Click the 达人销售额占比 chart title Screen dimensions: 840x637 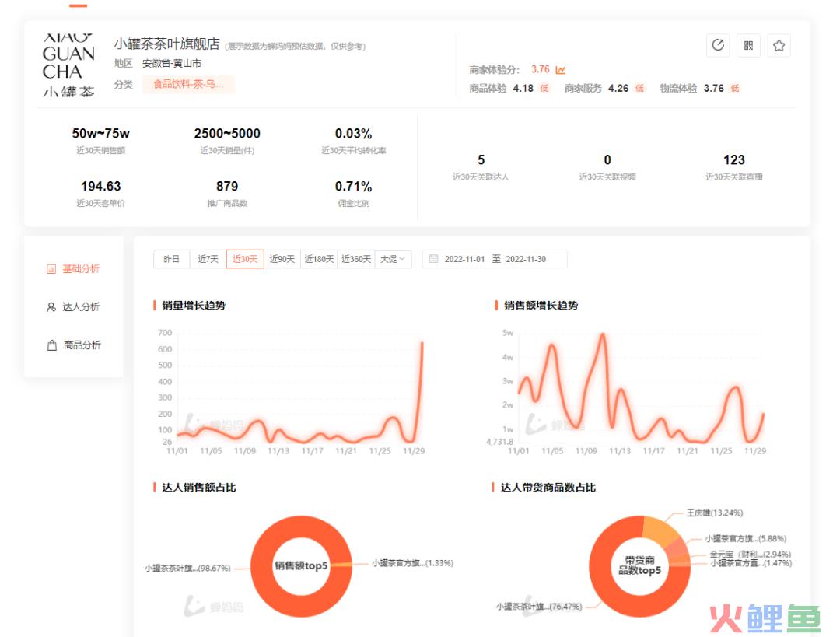point(199,488)
